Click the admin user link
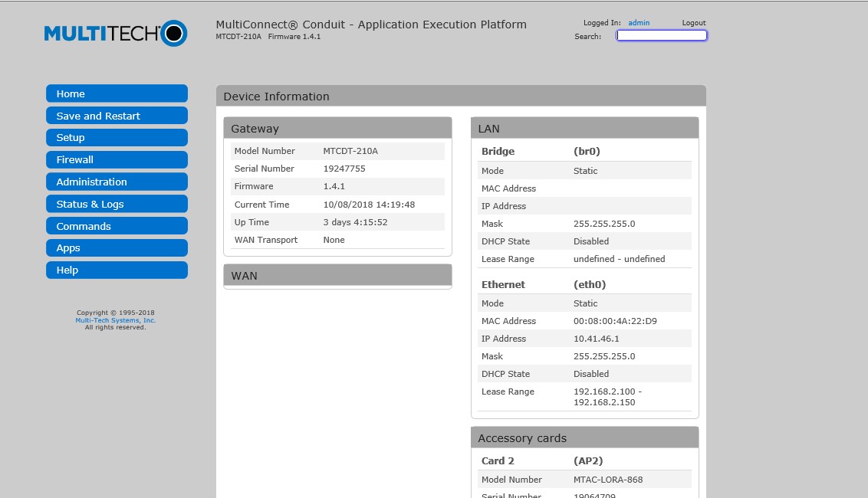This screenshot has height=498, width=868. click(x=638, y=23)
